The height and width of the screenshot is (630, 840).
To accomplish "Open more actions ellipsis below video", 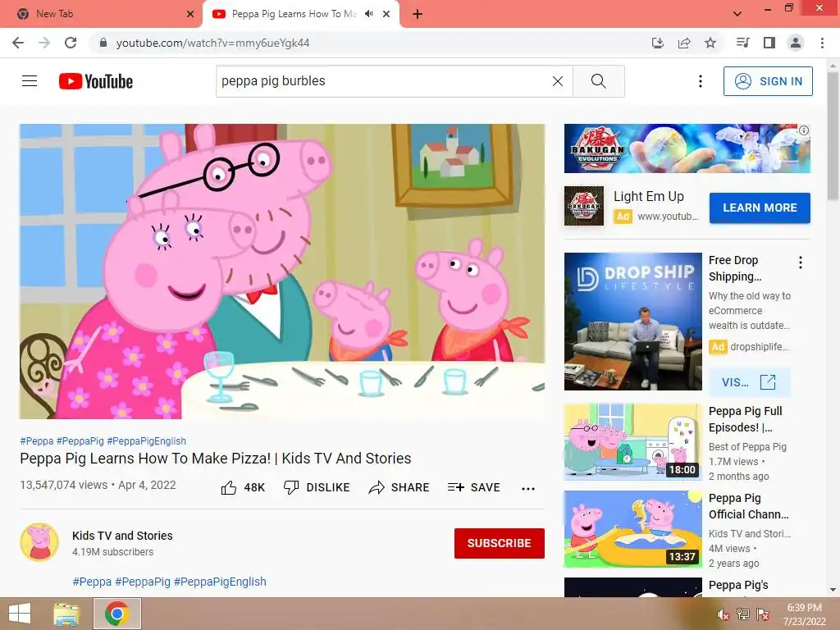I will pos(528,488).
